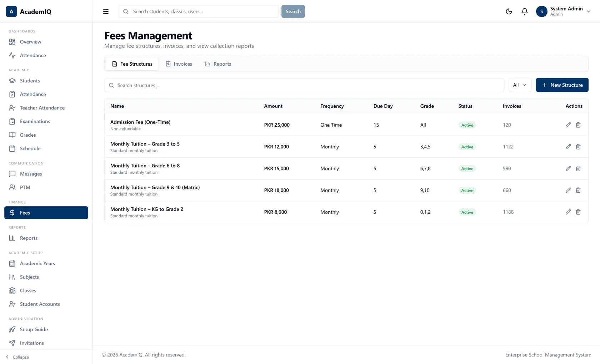
Task: Open Messages in sidebar
Action: click(46, 174)
